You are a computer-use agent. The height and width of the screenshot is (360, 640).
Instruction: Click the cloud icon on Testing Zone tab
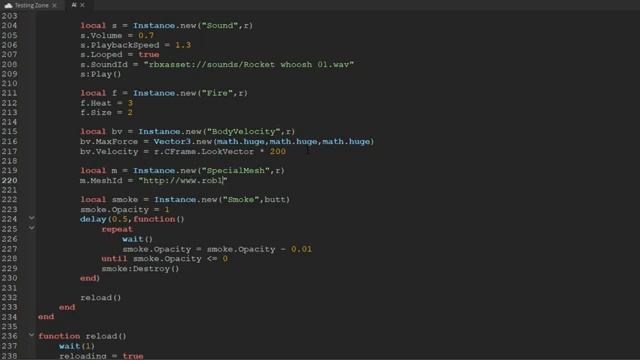point(8,5)
